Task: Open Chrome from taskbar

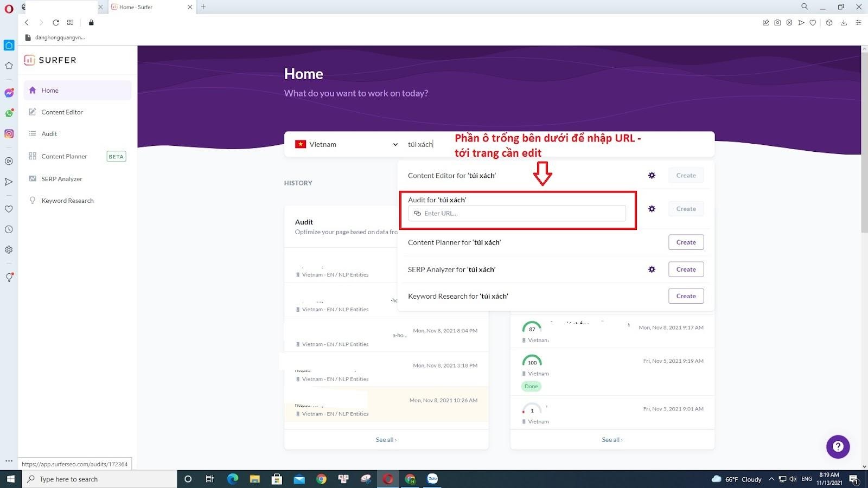Action: tap(322, 479)
